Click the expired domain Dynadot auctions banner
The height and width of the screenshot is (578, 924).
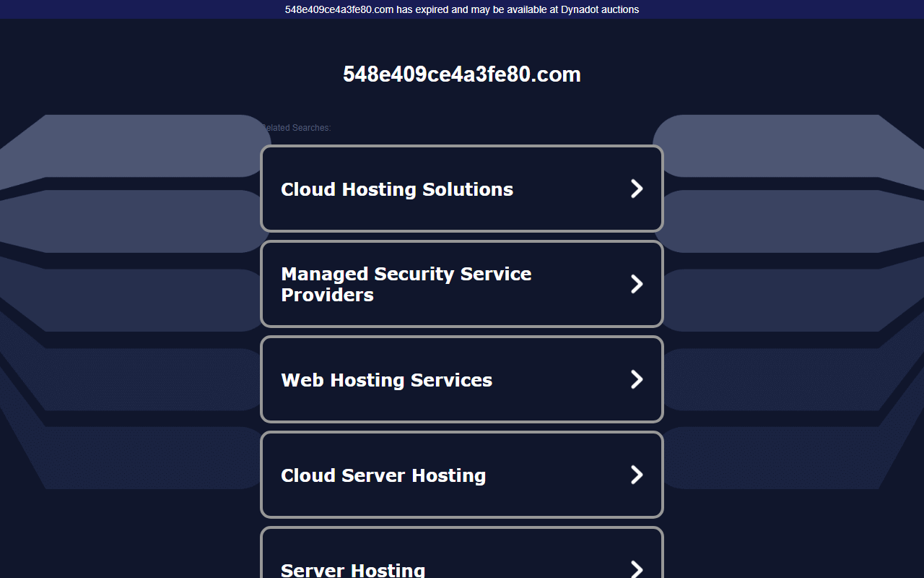pos(462,9)
